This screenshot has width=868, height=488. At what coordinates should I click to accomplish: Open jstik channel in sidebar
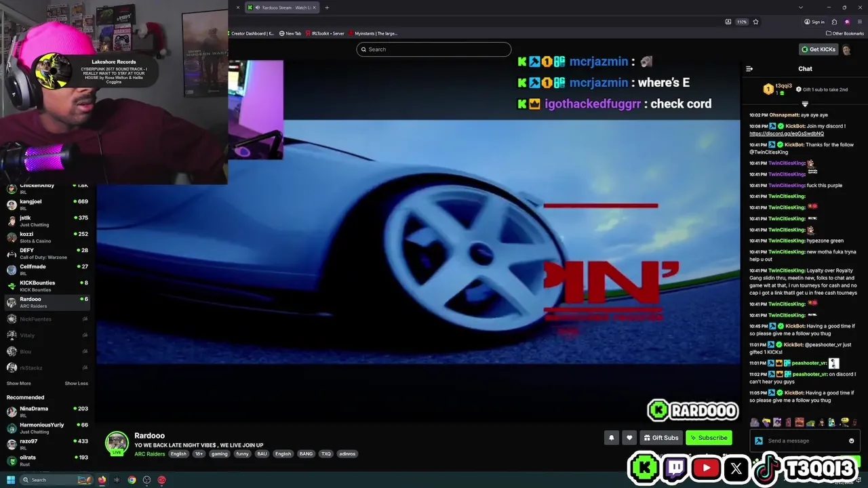point(47,220)
